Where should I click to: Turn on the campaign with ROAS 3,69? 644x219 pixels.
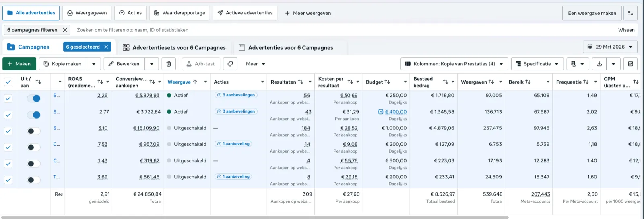(34, 180)
